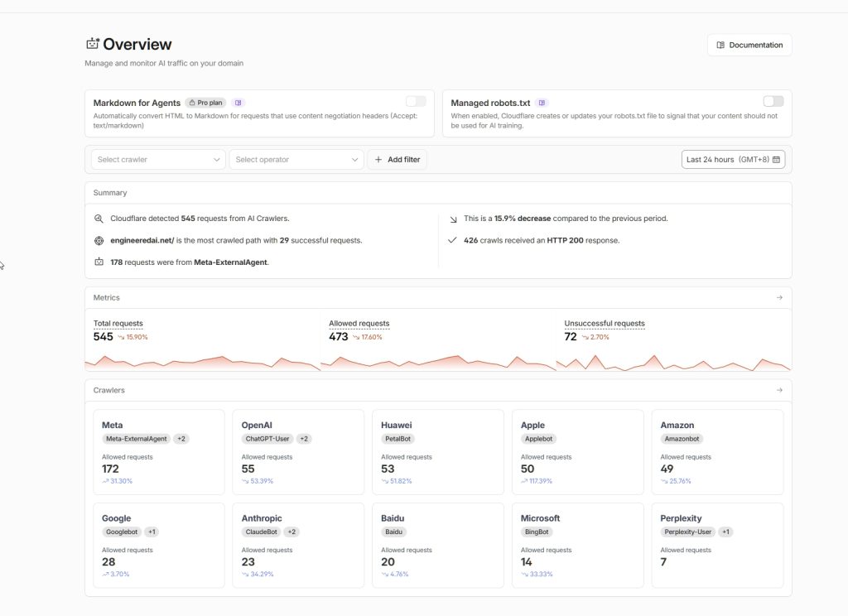The width and height of the screenshot is (848, 616).
Task: Click the engineeredai.net/ path text
Action: (x=142, y=241)
